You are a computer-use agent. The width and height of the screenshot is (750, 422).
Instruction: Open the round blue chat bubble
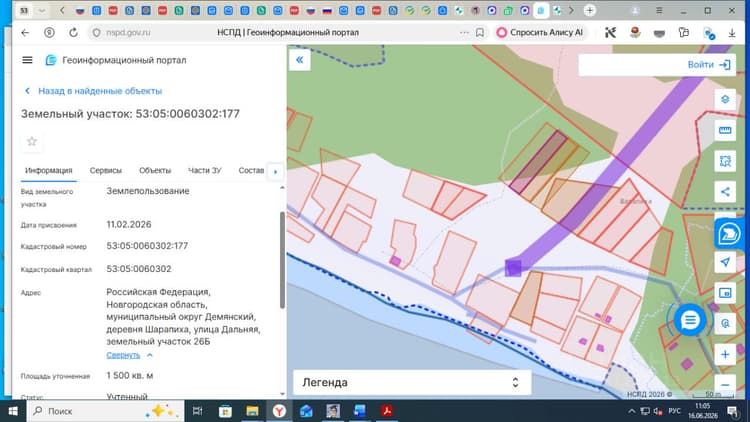click(690, 320)
